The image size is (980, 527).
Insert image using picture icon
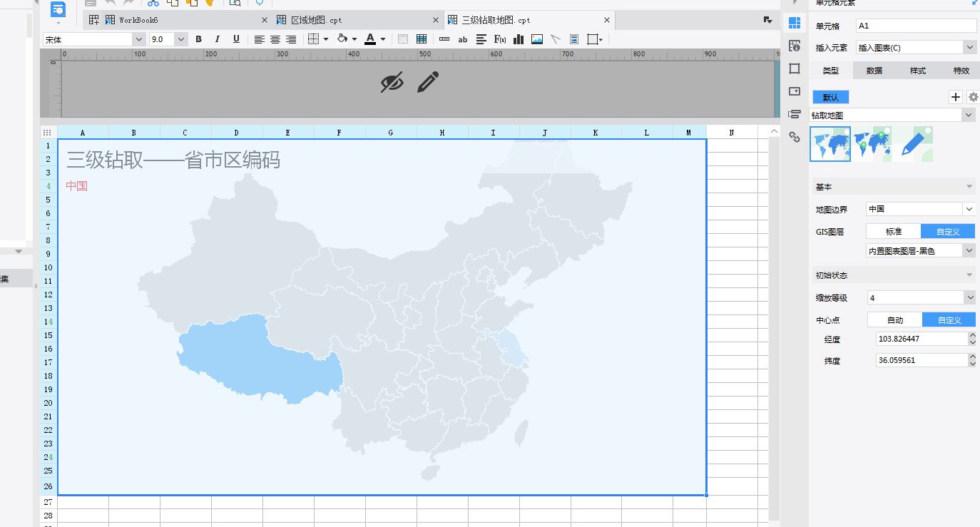537,39
